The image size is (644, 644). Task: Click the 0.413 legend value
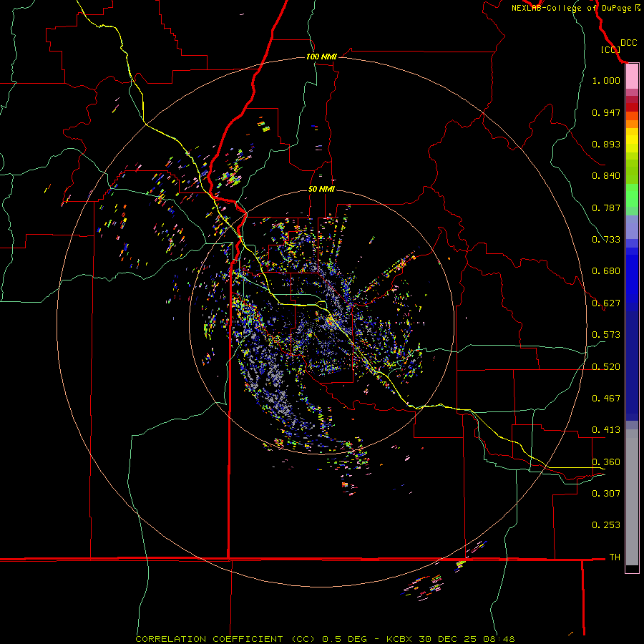606,430
